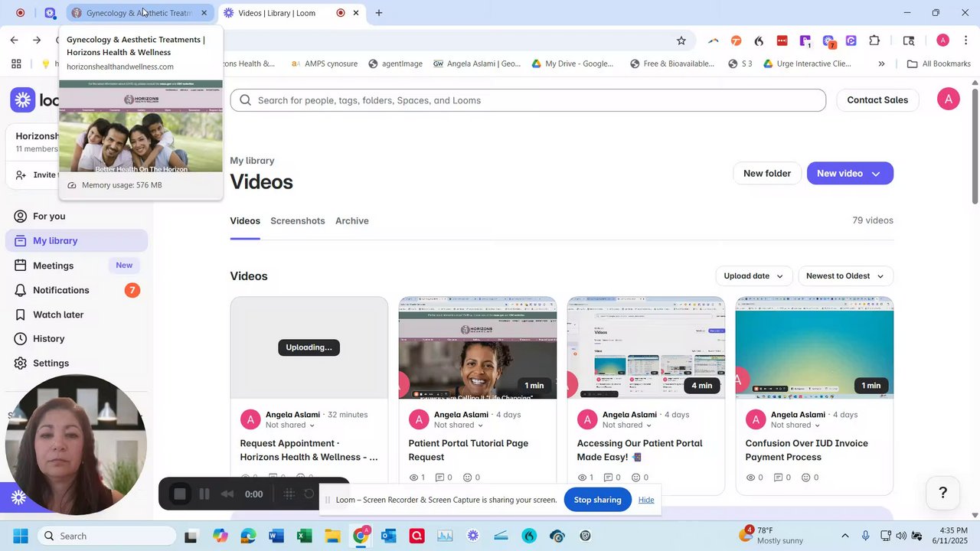Open the Loom extension with 7 badge
This screenshot has width=980, height=551.
click(828, 41)
